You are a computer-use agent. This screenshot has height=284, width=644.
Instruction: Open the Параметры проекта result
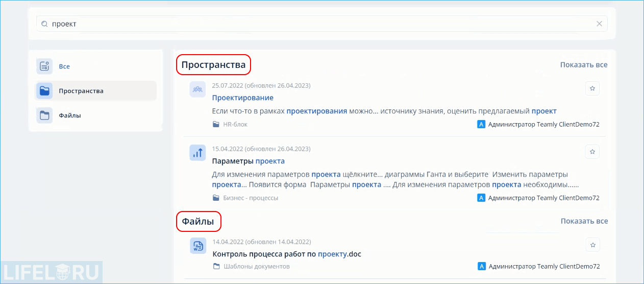coord(249,161)
